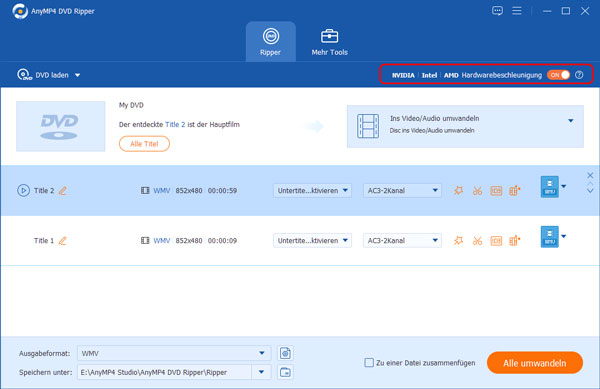Click the Alle umwandeln button

coord(535,363)
